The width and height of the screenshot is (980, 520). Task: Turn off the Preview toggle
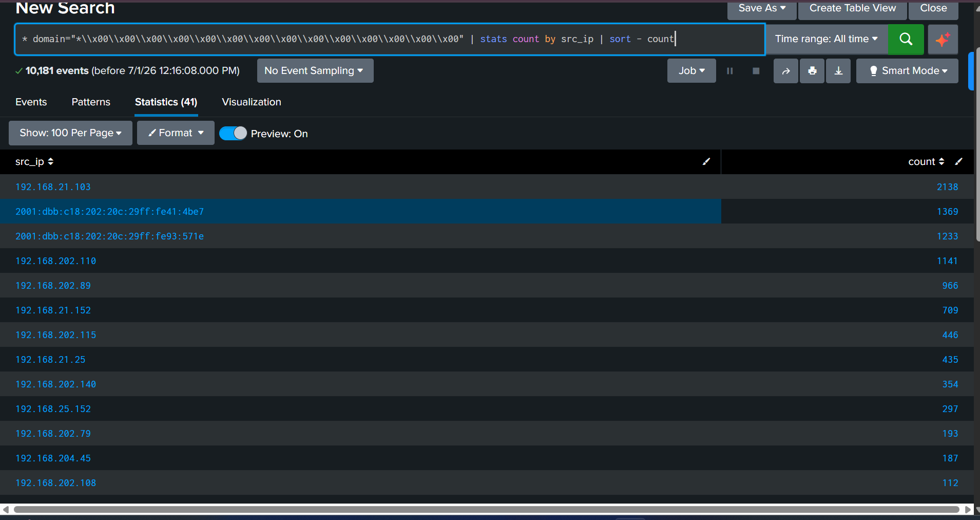click(x=233, y=134)
